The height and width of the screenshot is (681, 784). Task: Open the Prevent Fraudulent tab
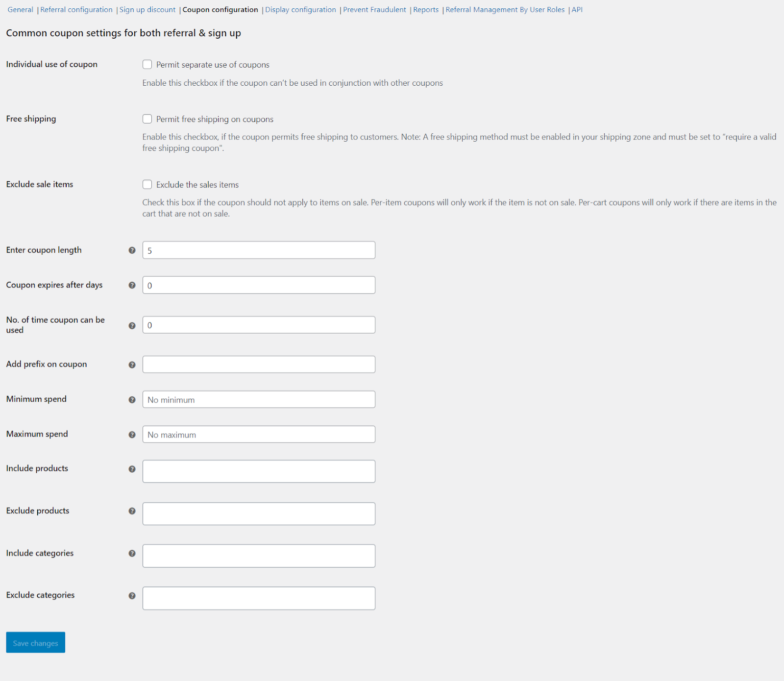pos(374,10)
